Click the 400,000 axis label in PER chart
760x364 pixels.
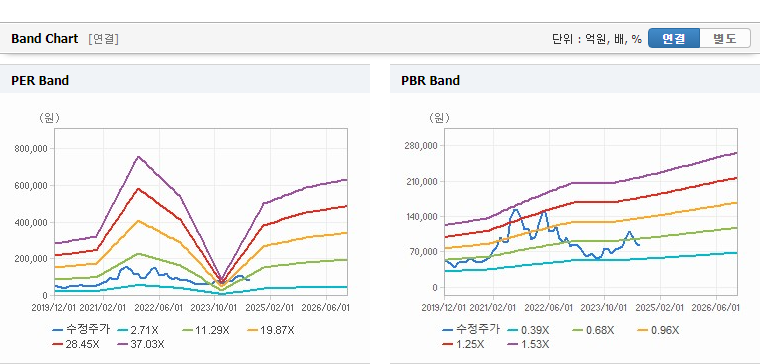coord(31,222)
